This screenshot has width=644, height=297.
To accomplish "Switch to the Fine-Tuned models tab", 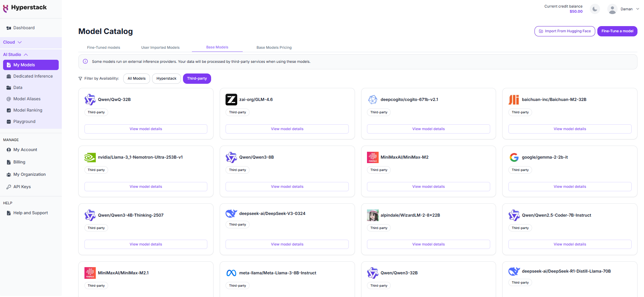I will click(103, 47).
